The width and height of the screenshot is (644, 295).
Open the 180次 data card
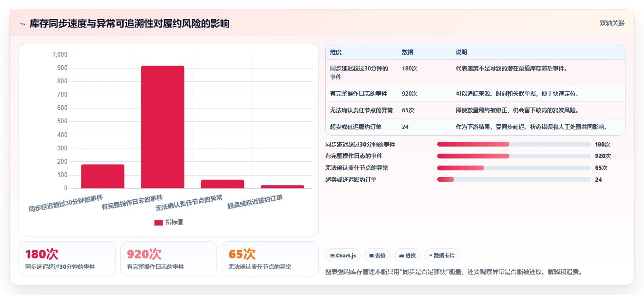[67, 259]
